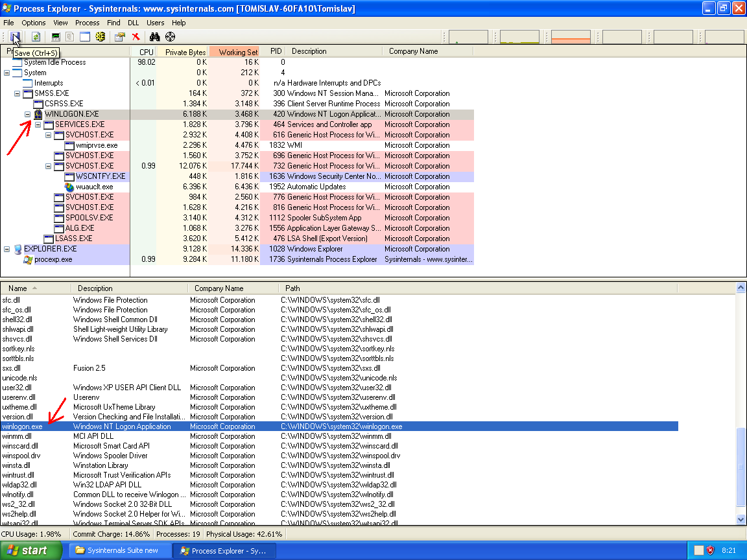
Task: Sort by Working Set column header
Action: [x=234, y=51]
